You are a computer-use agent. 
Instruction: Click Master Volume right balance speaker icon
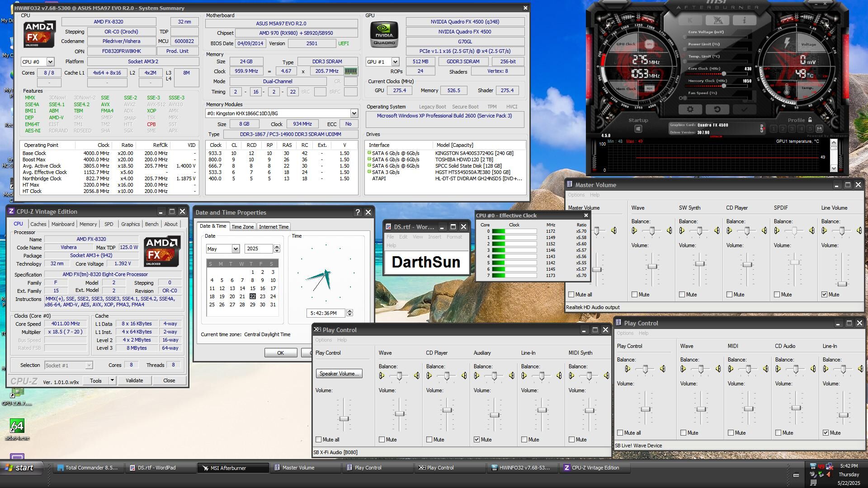614,231
